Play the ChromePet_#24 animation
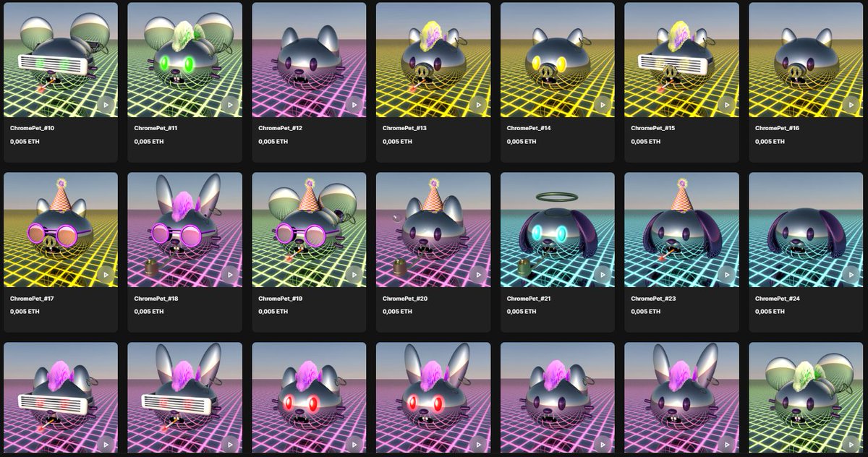The image size is (868, 457). (851, 275)
